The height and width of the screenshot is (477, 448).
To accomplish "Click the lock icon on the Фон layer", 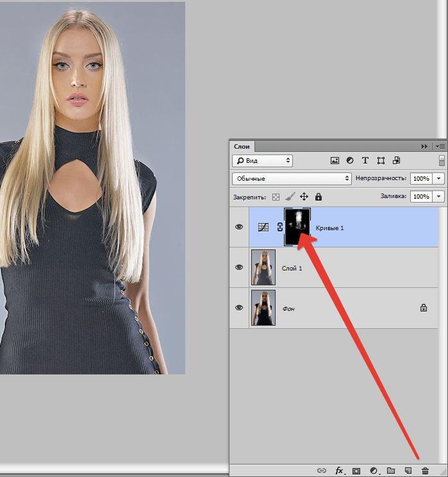I will tap(424, 308).
